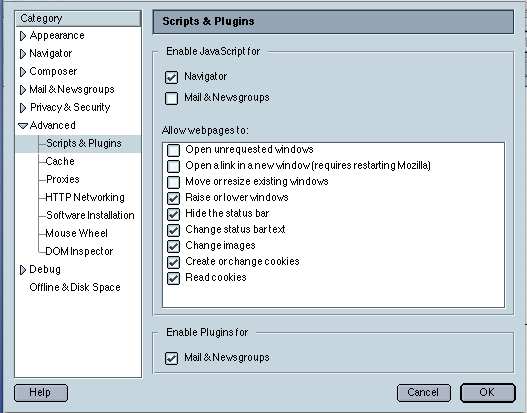527x413 pixels.
Task: Collapse the Advanced category
Action: 23,126
